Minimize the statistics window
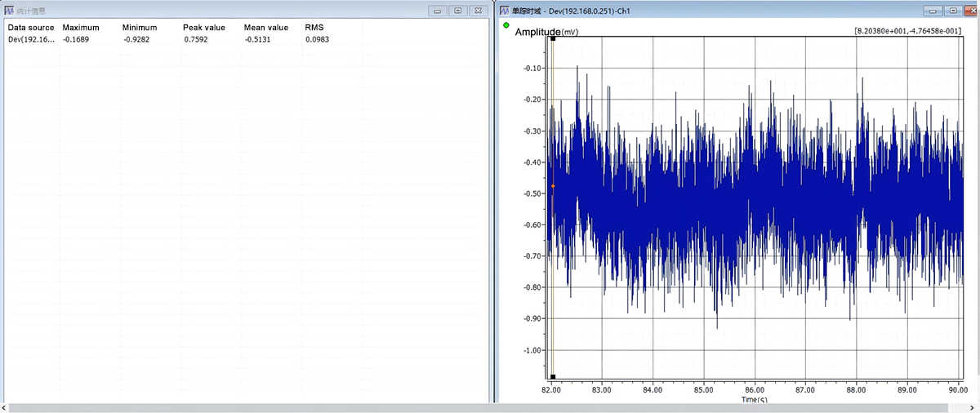 [439, 11]
